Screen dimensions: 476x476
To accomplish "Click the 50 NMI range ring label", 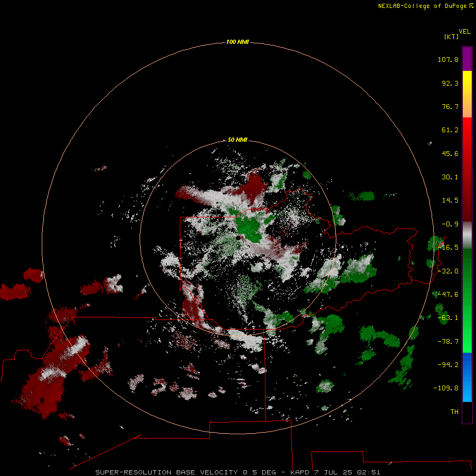I will (237, 140).
